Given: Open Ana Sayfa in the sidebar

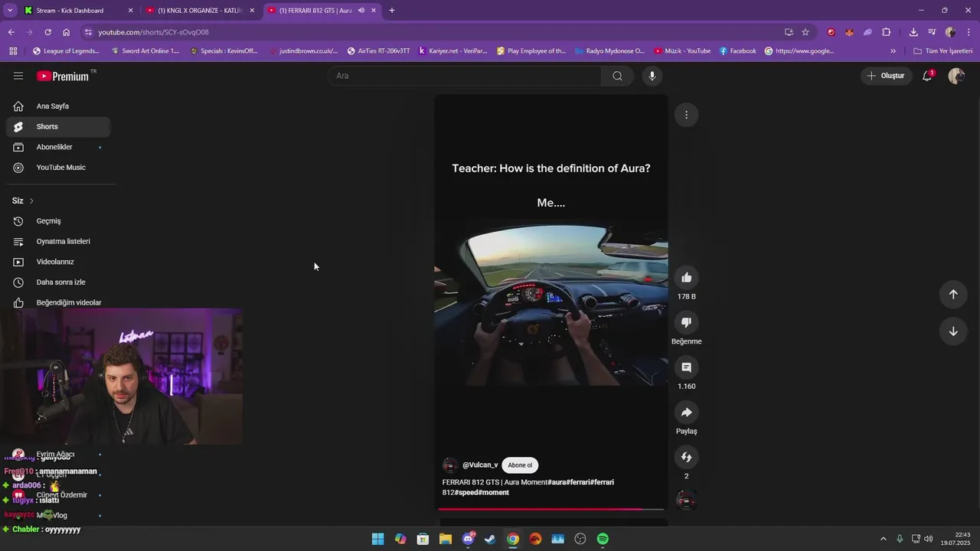Looking at the screenshot, I should (58, 106).
